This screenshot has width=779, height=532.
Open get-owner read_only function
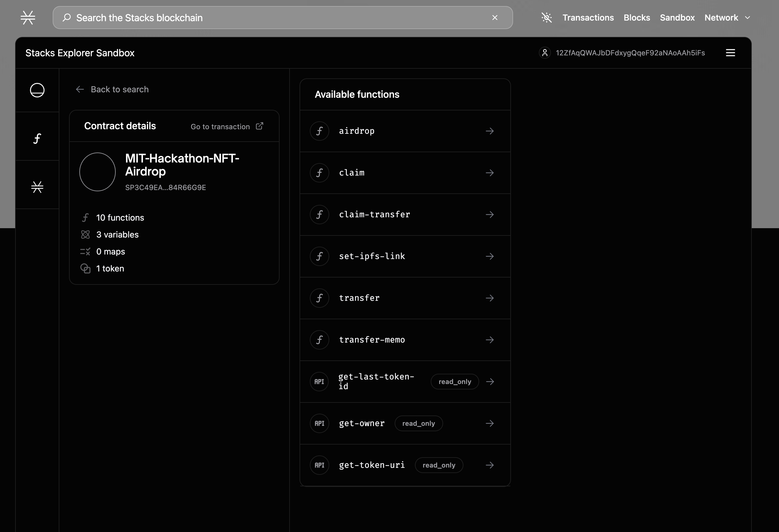pos(362,423)
